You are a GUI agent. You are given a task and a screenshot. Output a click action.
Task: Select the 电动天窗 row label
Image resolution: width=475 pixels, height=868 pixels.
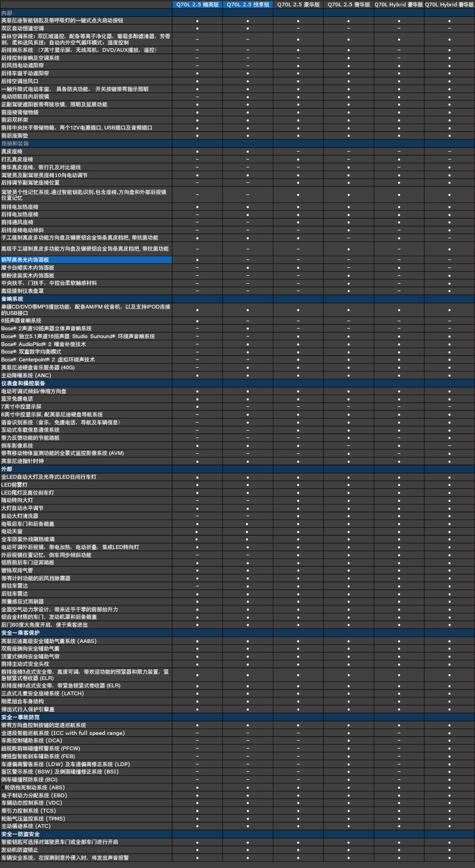point(12,531)
